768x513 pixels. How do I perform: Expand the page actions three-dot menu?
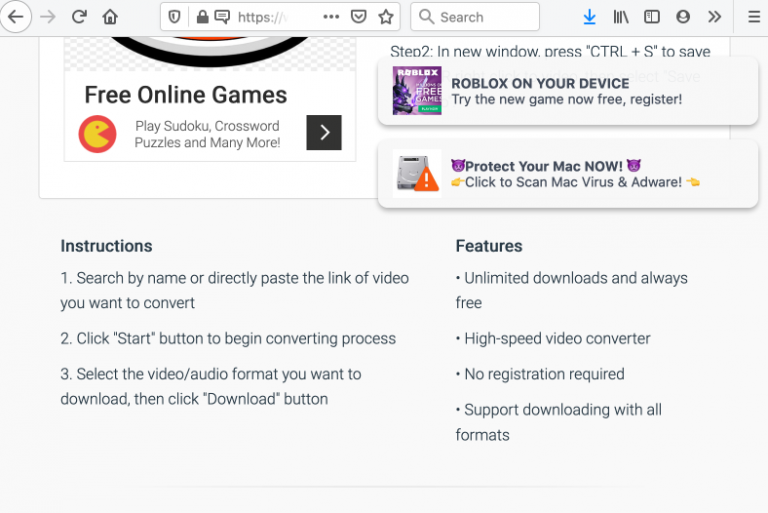click(331, 17)
